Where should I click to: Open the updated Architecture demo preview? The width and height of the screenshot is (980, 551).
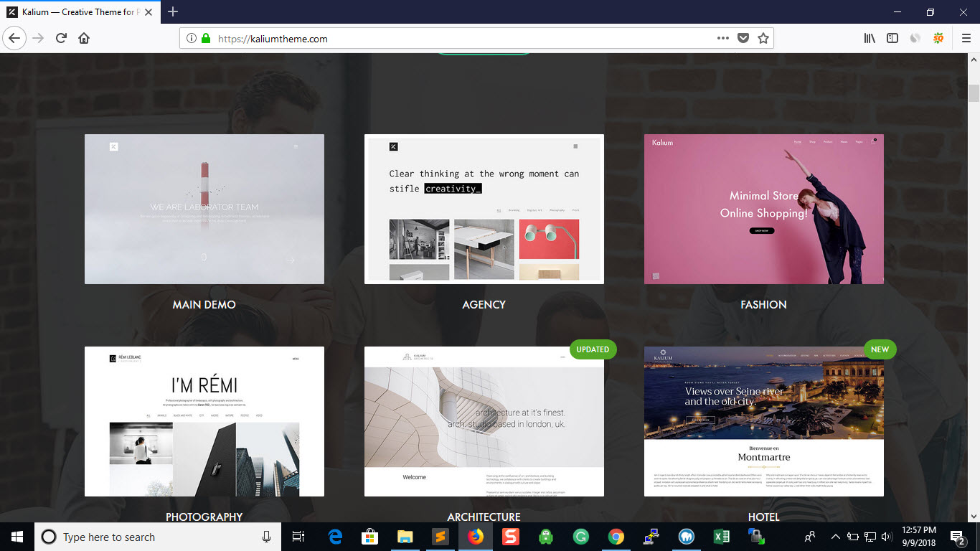484,421
